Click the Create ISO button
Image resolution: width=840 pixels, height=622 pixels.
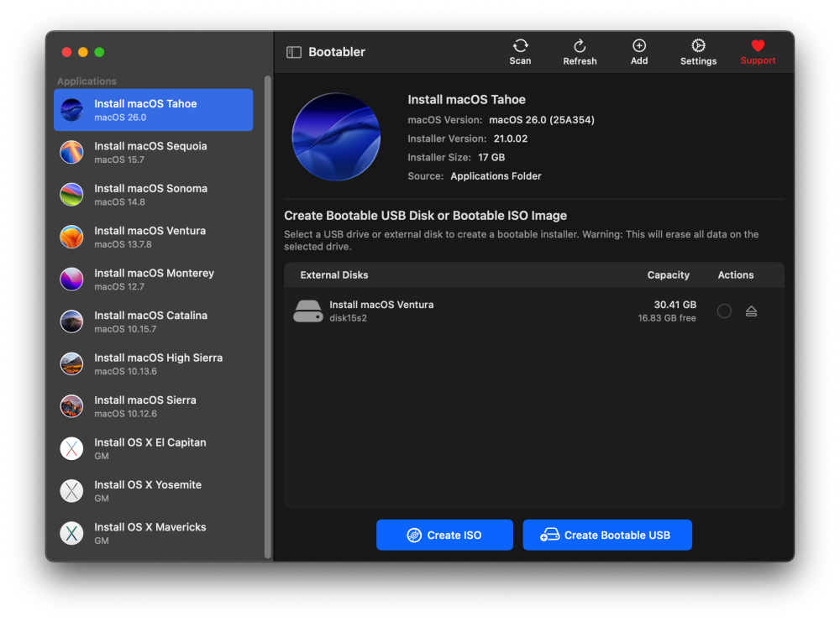pyautogui.click(x=444, y=535)
